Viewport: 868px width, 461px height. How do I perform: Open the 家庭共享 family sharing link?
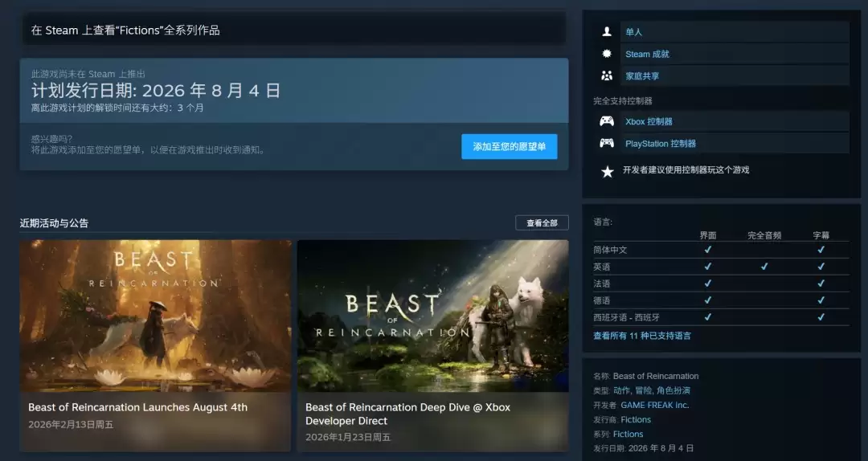pos(642,75)
